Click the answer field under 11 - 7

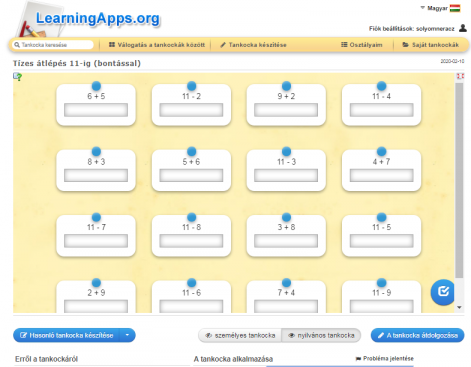point(96,241)
